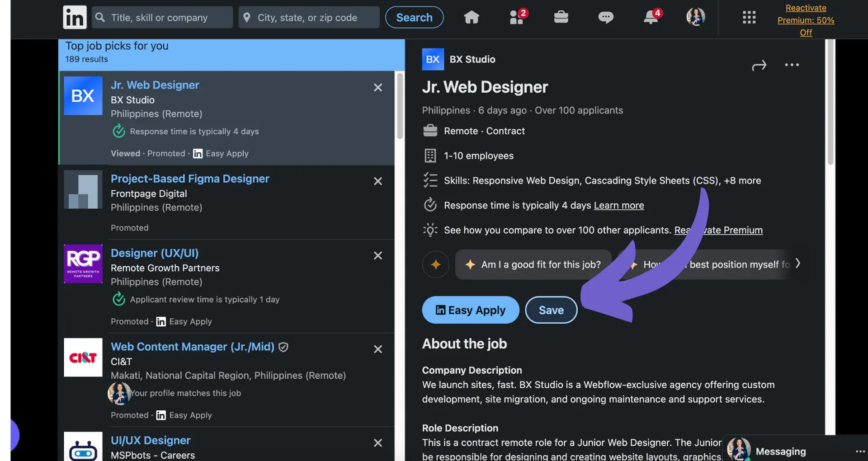Click the next chevron on suggestion chips
Image resolution: width=868 pixels, height=461 pixels.
click(798, 263)
